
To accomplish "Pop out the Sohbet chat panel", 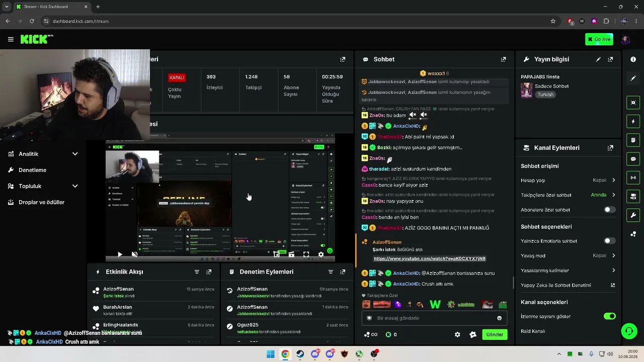I will tap(503, 59).
